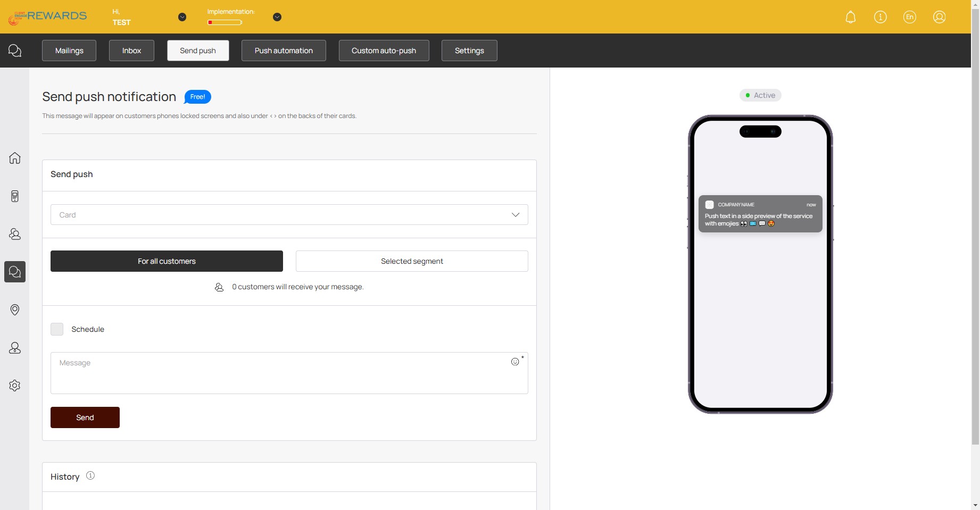
Task: Open Customers icon in left sidebar
Action: pos(15,234)
